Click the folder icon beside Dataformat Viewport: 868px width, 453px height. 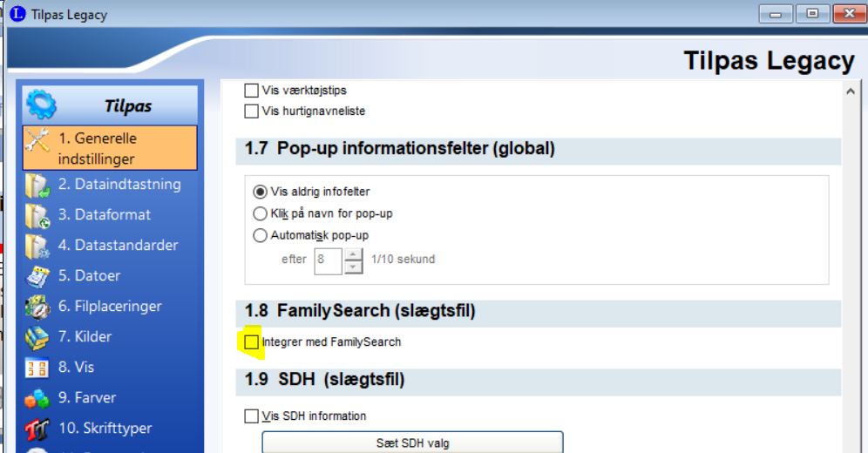point(37,216)
